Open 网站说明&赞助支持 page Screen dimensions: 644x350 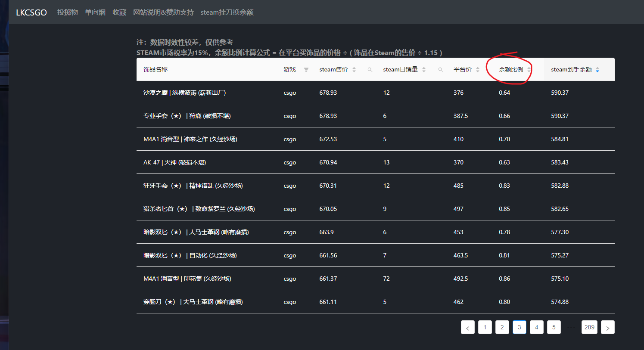163,12
